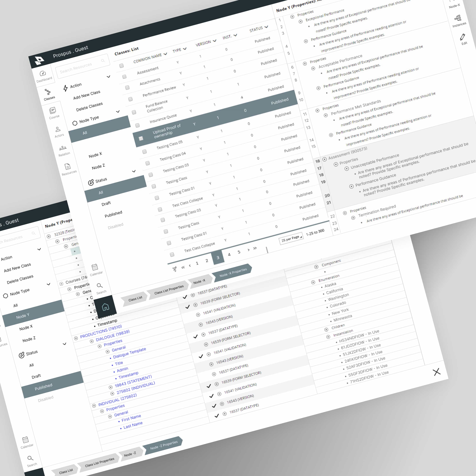Expand the Instantiation node in lower window
This screenshot has height=476, width=476.
tap(328, 337)
